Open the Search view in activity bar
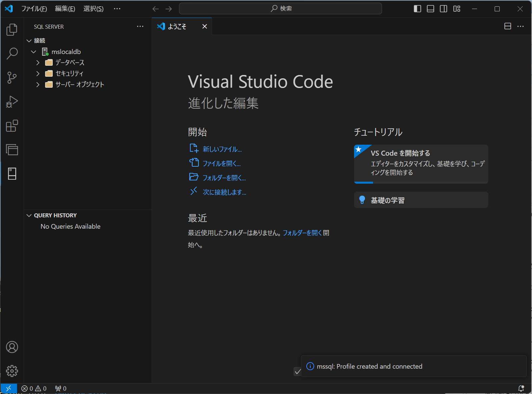This screenshot has width=532, height=394. pos(12,53)
